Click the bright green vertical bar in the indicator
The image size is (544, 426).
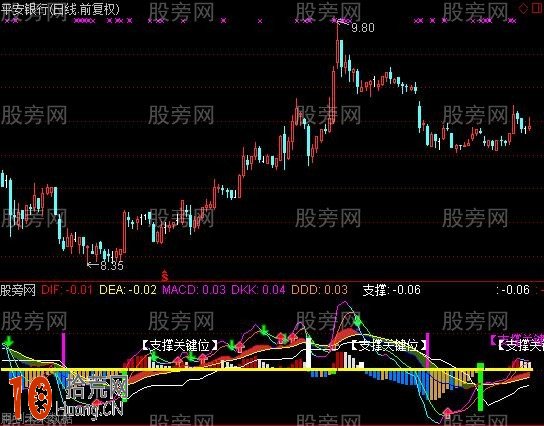(481, 386)
